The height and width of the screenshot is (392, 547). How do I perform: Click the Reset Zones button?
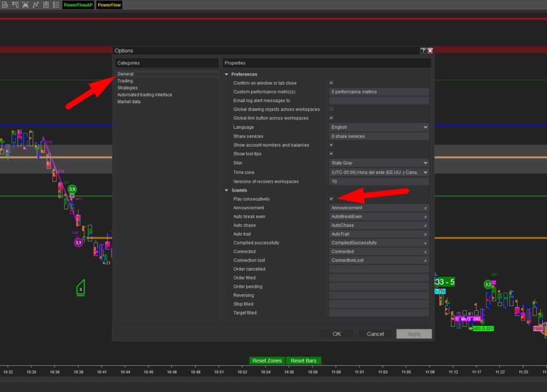tap(267, 360)
